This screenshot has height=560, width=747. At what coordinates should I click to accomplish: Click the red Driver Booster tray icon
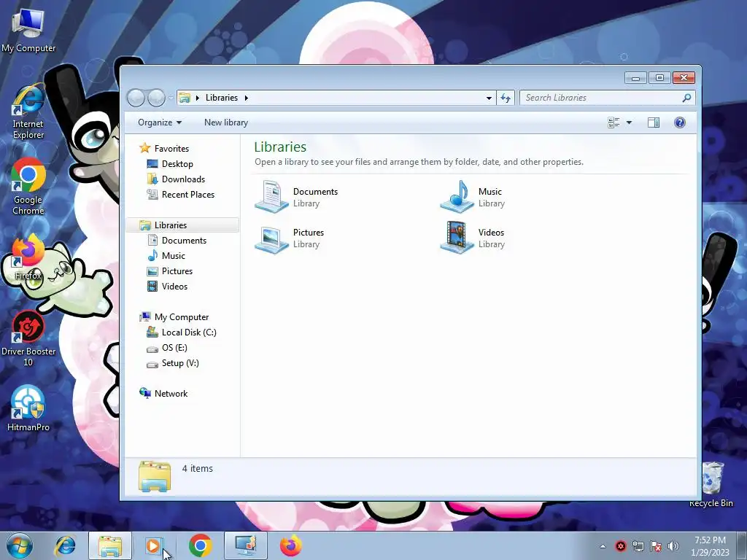pos(620,546)
